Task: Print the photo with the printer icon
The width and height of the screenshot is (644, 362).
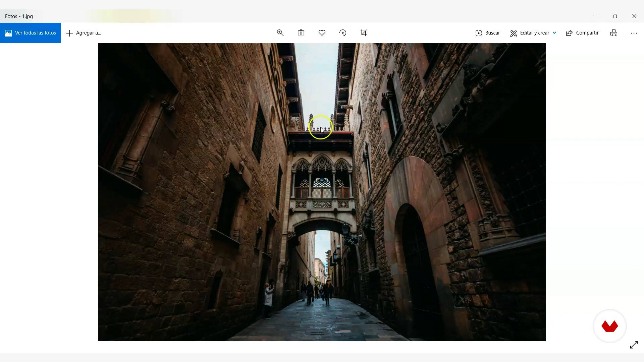Action: 614,33
